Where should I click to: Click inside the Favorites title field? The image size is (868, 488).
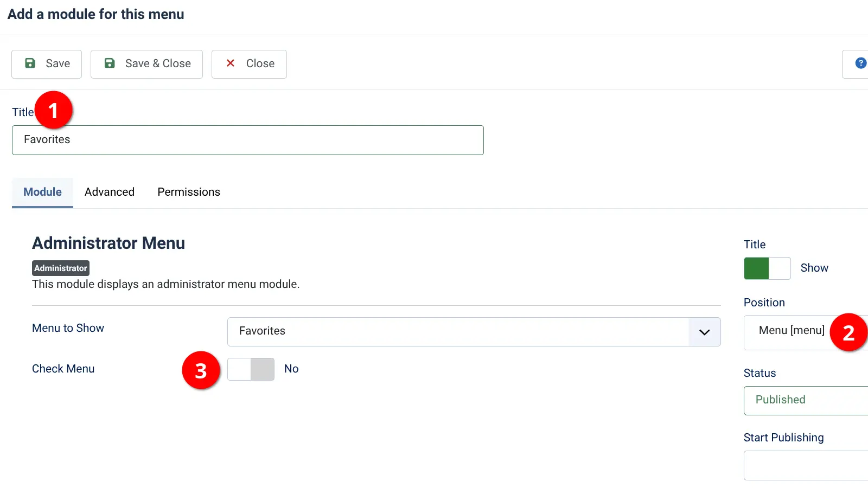tap(247, 140)
